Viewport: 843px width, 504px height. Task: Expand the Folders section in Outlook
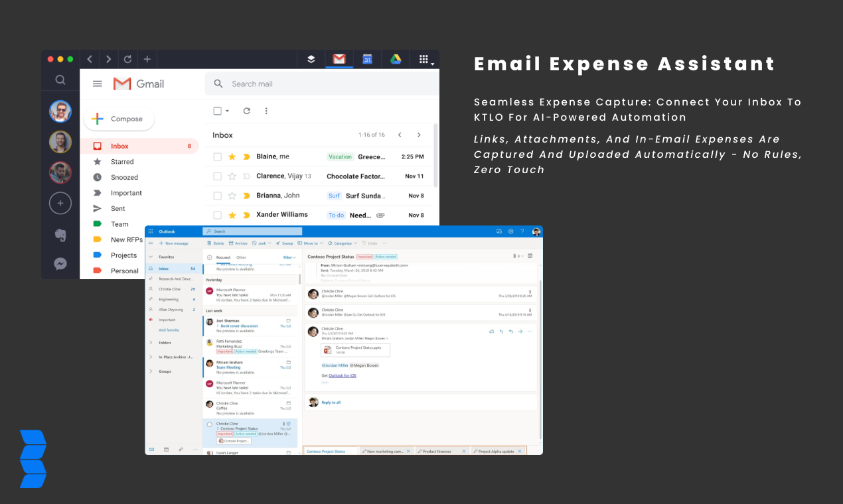(x=151, y=343)
